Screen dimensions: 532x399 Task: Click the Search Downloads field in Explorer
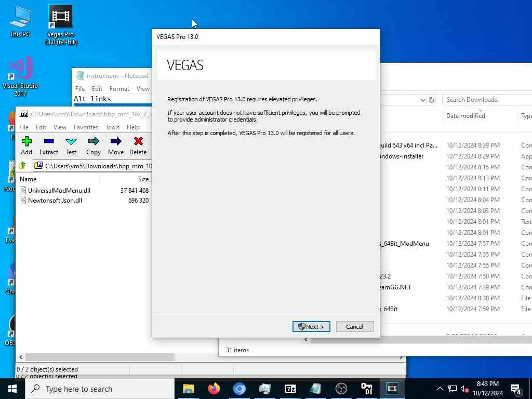tap(487, 99)
